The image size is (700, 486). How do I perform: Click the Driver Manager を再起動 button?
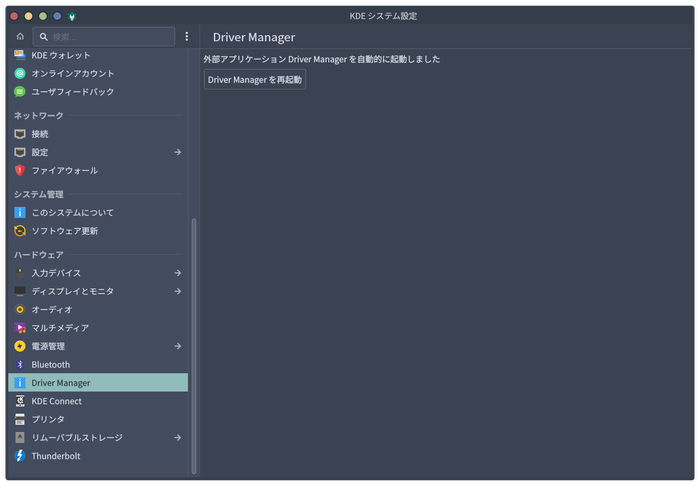pyautogui.click(x=254, y=79)
